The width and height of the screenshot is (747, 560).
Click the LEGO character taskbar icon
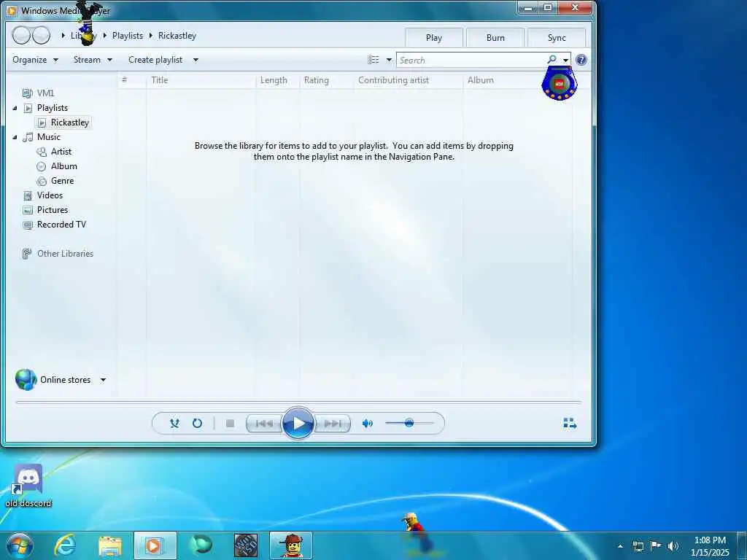[x=290, y=545]
